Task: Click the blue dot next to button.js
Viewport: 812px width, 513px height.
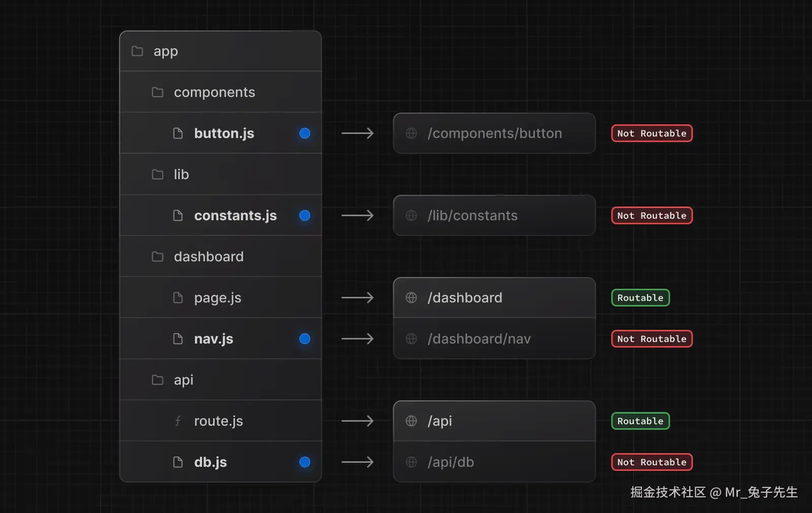Action: 304,133
